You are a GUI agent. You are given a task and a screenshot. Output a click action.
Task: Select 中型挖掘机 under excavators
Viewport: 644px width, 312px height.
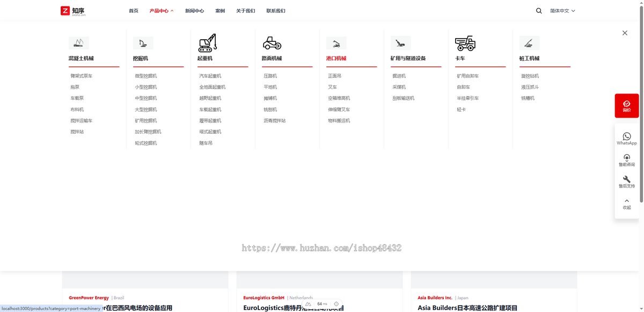point(146,98)
